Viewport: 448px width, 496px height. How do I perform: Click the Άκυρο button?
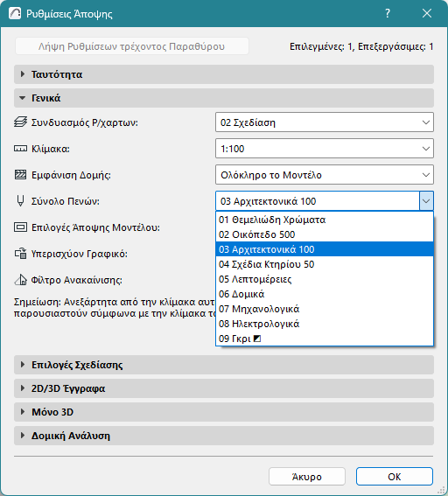(x=307, y=477)
